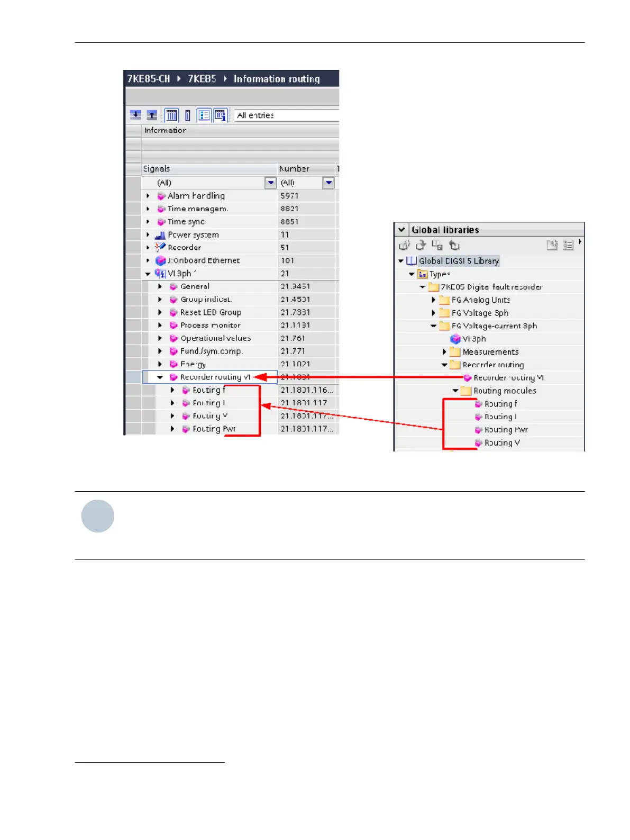This screenshot has height=840, width=630.
Task: Click the Recorder pen icon
Action: click(x=160, y=247)
